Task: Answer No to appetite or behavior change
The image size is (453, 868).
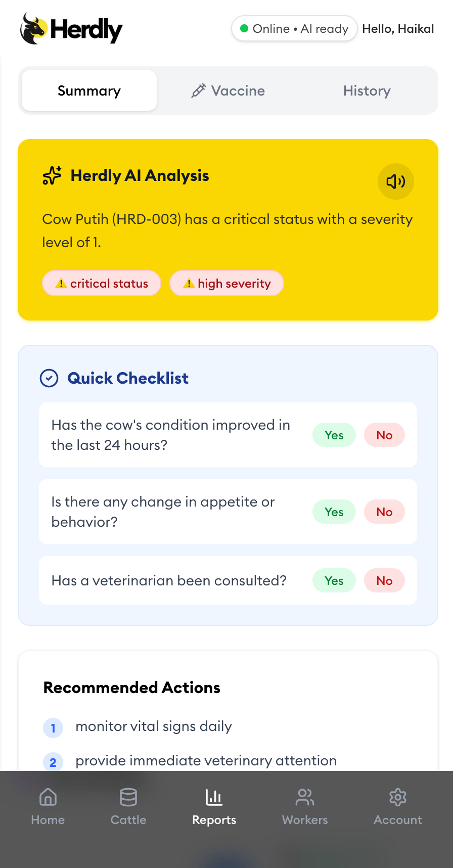Action: pyautogui.click(x=384, y=512)
